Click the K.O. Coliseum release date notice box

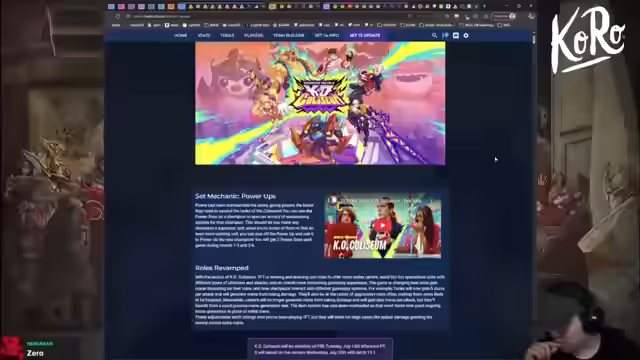[x=320, y=349]
